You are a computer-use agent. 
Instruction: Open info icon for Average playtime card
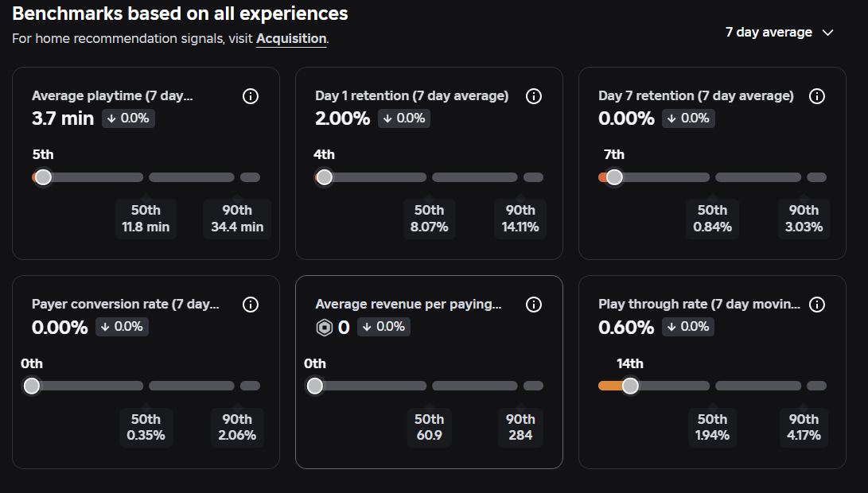(x=250, y=96)
